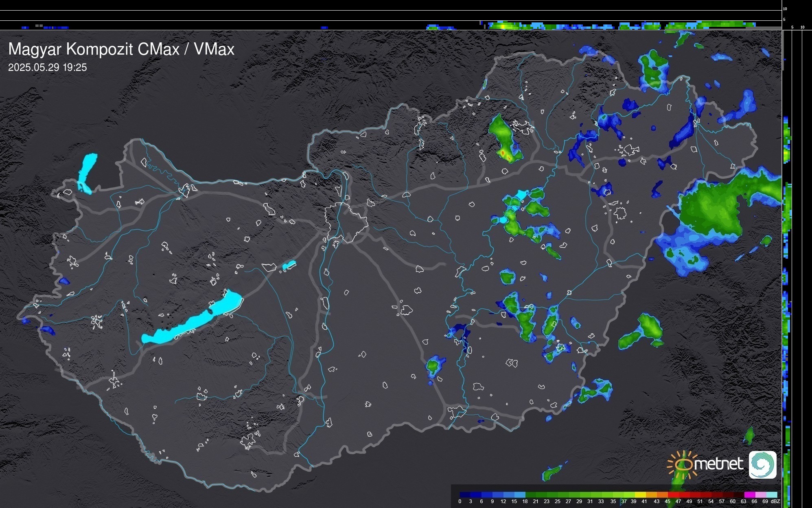Click the dBZ unit label in legend
This screenshot has width=812, height=508.
[775, 501]
